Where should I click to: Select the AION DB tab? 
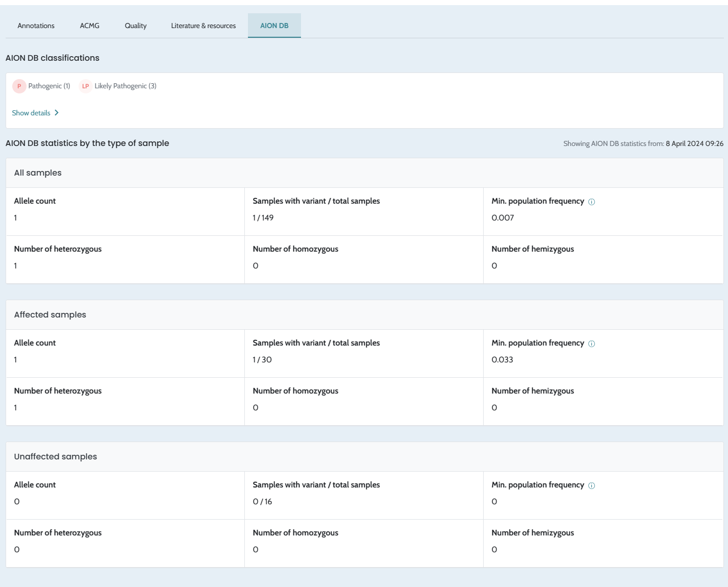point(274,26)
